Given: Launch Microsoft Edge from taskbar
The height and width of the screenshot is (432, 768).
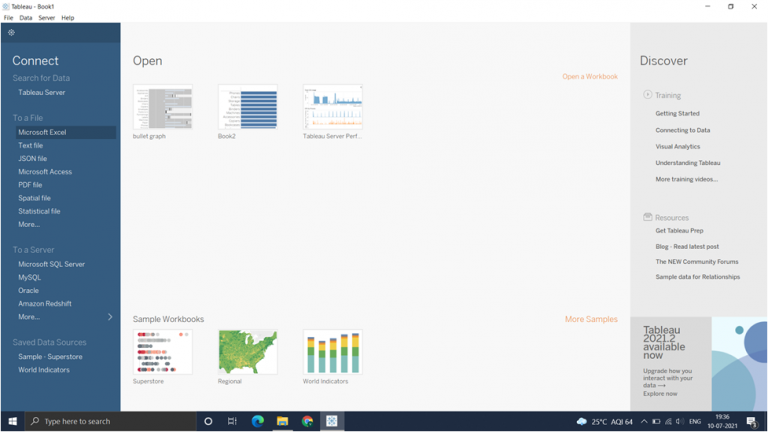Looking at the screenshot, I should pos(258,421).
